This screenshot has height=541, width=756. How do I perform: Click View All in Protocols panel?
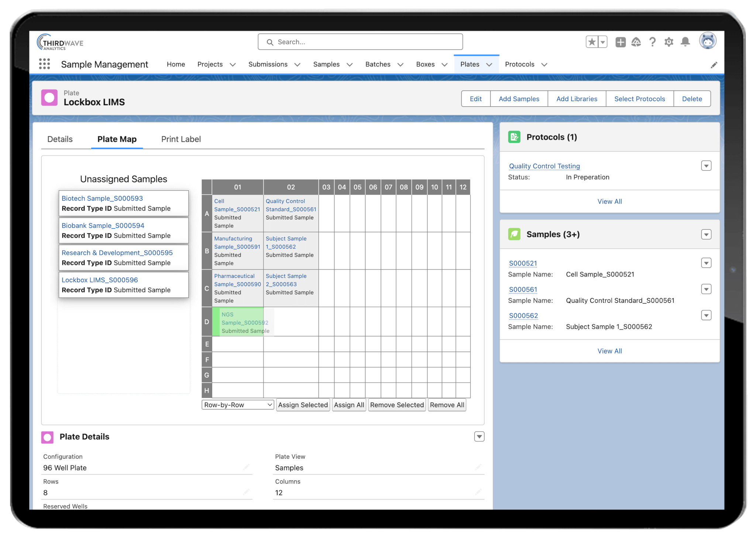click(x=609, y=201)
